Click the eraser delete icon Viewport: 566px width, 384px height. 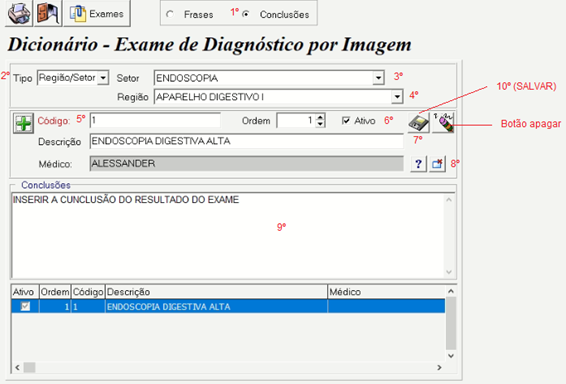444,122
